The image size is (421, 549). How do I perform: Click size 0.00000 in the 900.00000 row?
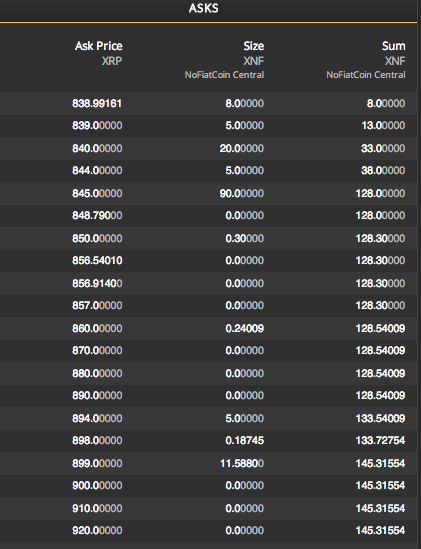(244, 486)
